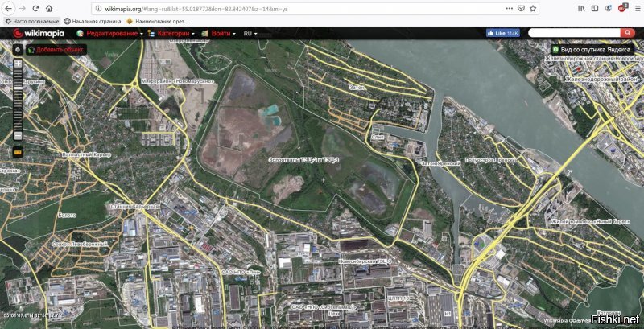Zoom in with the plus button
Image resolution: width=644 pixels, height=329 pixels.
18,64
